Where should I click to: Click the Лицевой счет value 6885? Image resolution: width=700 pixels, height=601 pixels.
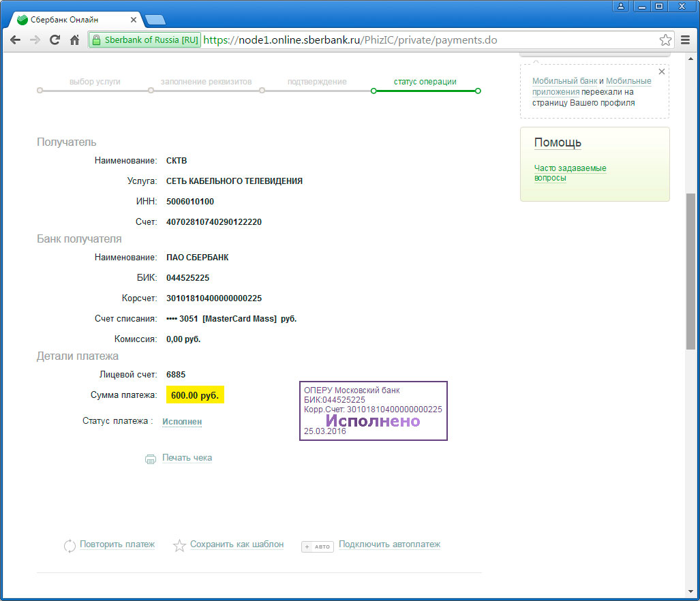click(x=176, y=375)
